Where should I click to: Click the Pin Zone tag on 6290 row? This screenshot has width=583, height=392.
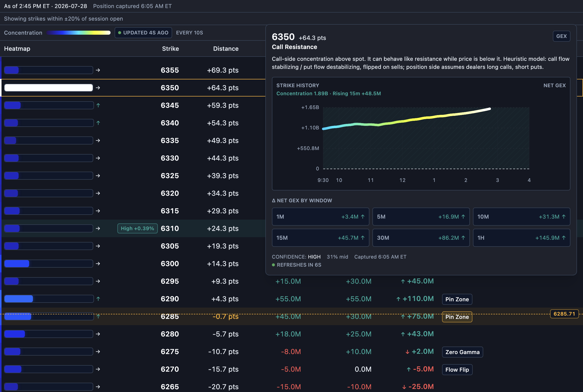click(457, 299)
